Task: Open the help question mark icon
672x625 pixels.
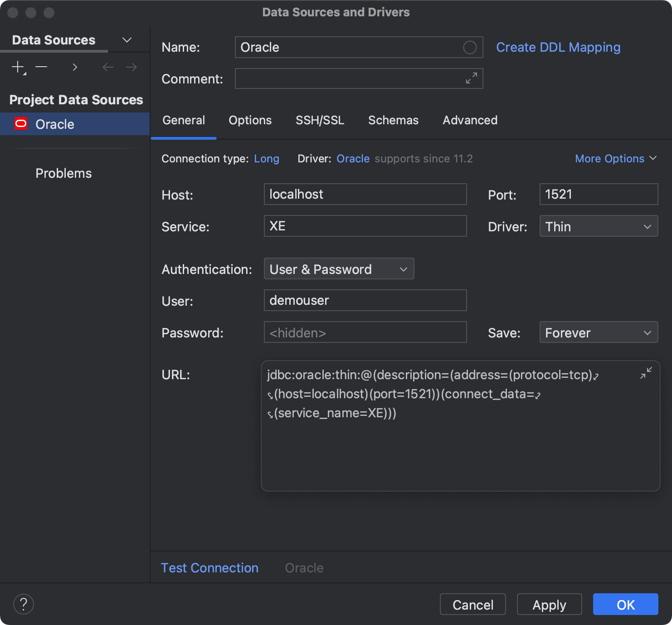Action: pos(23,604)
